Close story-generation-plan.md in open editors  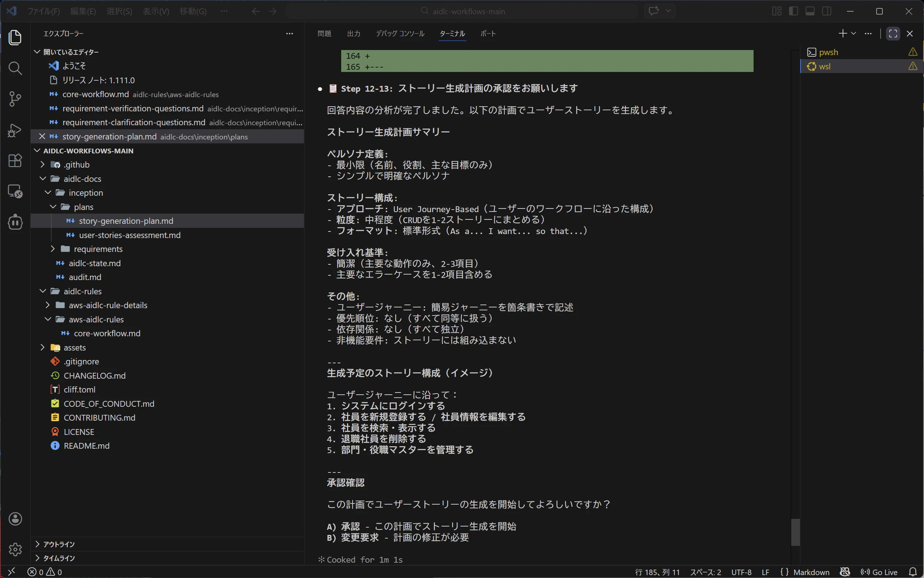(x=42, y=137)
